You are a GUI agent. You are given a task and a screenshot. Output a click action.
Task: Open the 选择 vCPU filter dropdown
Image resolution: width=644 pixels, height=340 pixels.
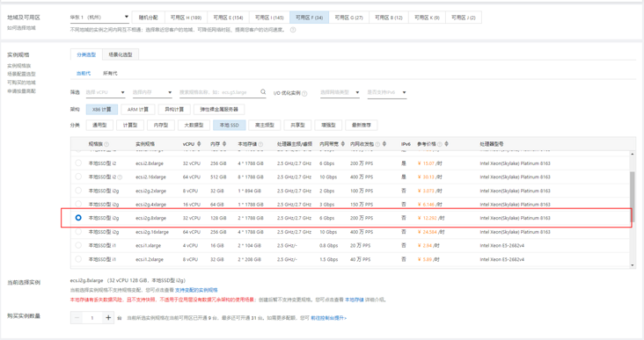tap(106, 92)
